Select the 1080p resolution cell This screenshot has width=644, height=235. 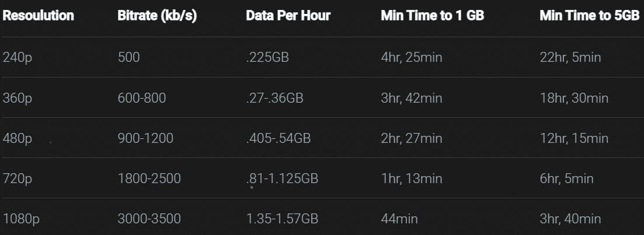pyautogui.click(x=22, y=219)
